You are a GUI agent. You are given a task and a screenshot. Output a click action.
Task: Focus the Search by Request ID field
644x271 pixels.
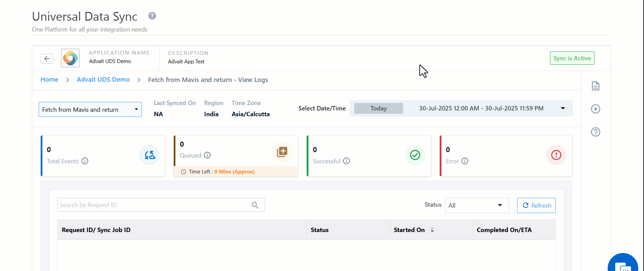[161, 205]
